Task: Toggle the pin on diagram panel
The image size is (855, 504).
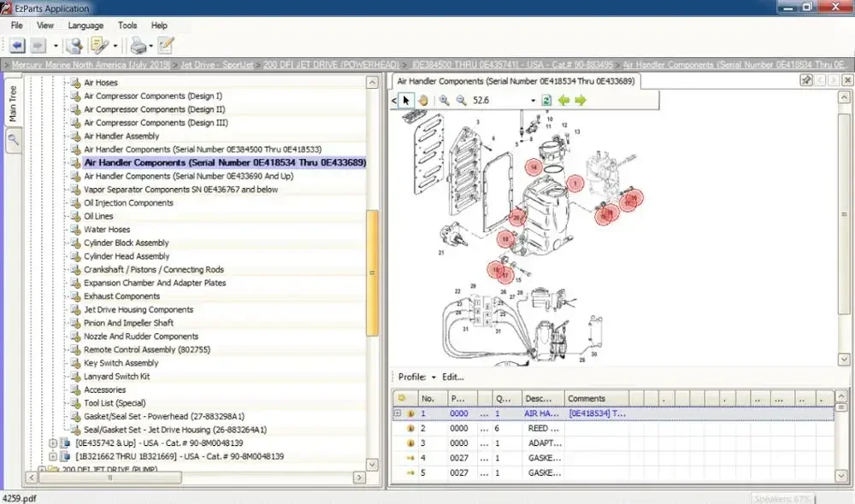Action: [806, 80]
